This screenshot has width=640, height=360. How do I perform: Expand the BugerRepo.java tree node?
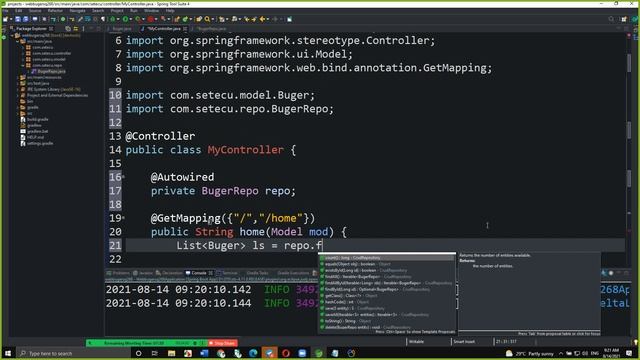[29, 71]
